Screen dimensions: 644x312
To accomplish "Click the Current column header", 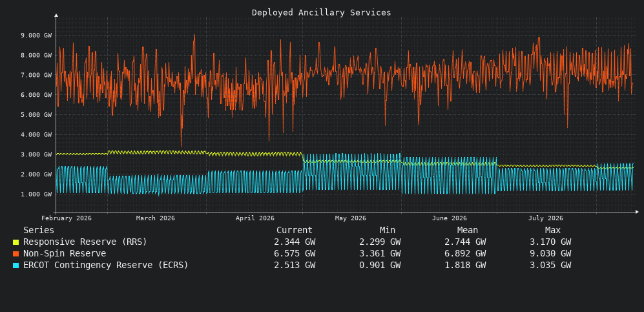I will (295, 230).
